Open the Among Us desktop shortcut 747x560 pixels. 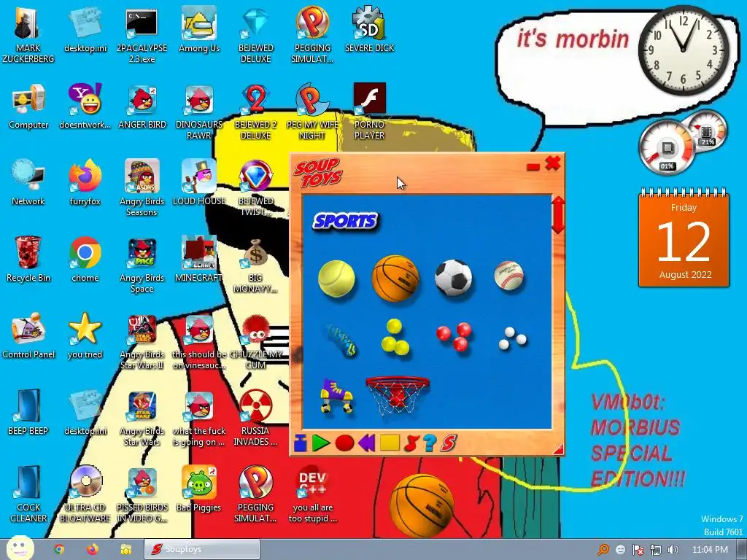pos(198,29)
